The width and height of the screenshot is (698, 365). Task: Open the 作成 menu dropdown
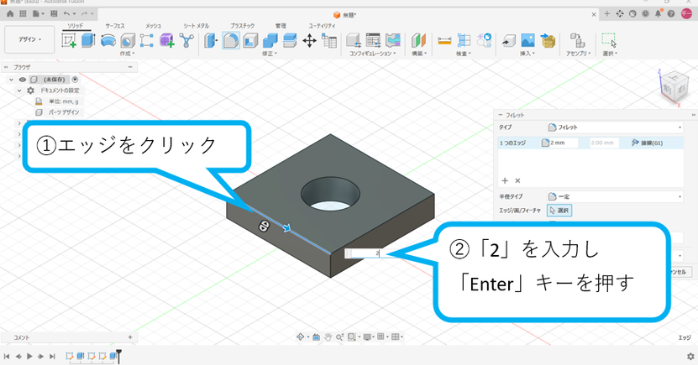click(x=127, y=53)
